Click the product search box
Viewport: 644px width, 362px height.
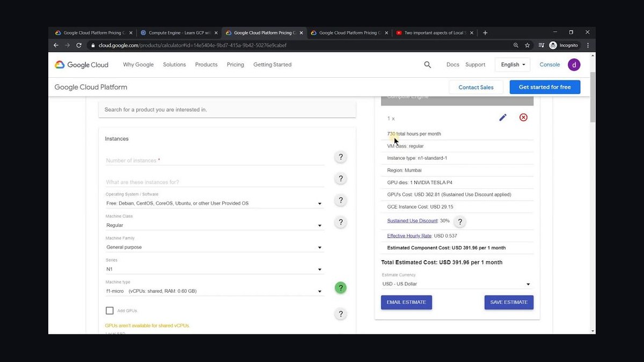point(227,109)
